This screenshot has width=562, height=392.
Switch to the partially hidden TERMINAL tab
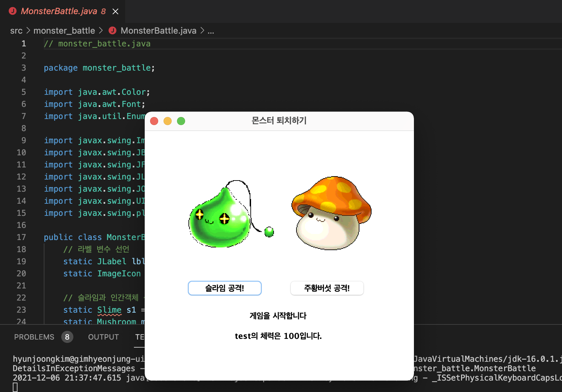click(x=140, y=337)
